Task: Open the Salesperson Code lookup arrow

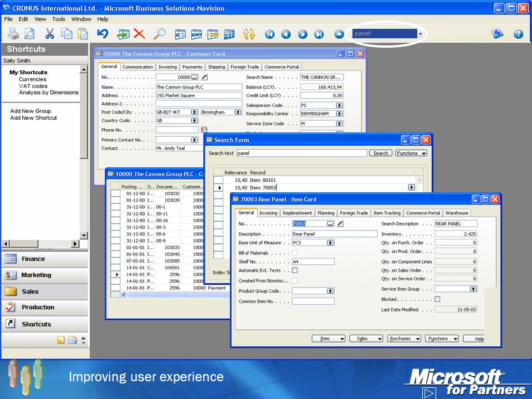Action: [x=339, y=105]
